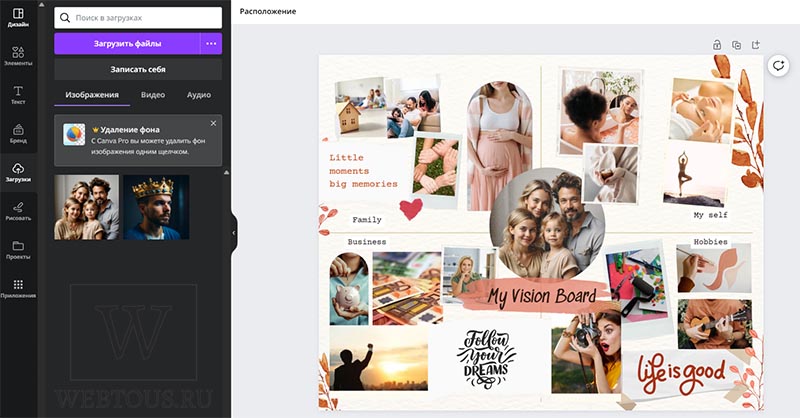
Task: Click the duplicate page icon above canvas
Action: point(736,45)
